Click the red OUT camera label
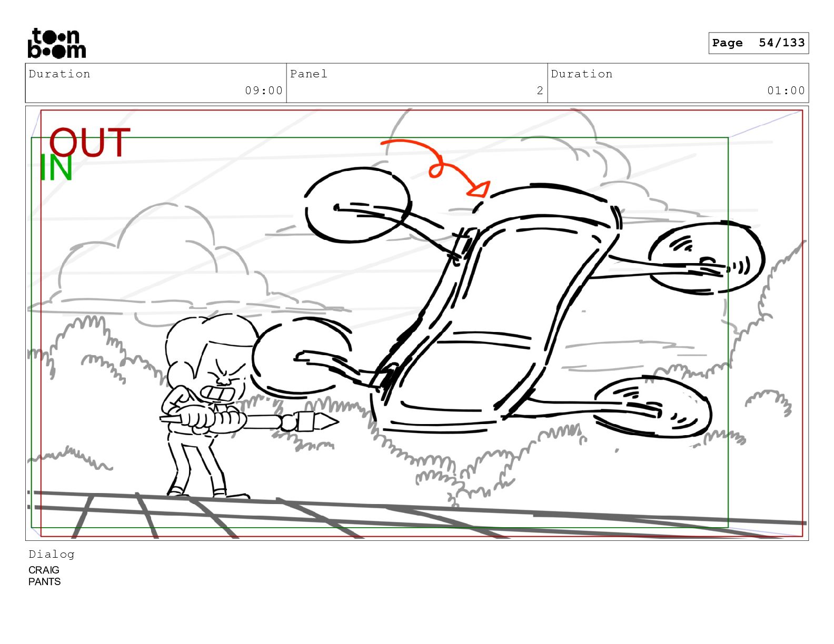The width and height of the screenshot is (834, 644). 90,143
